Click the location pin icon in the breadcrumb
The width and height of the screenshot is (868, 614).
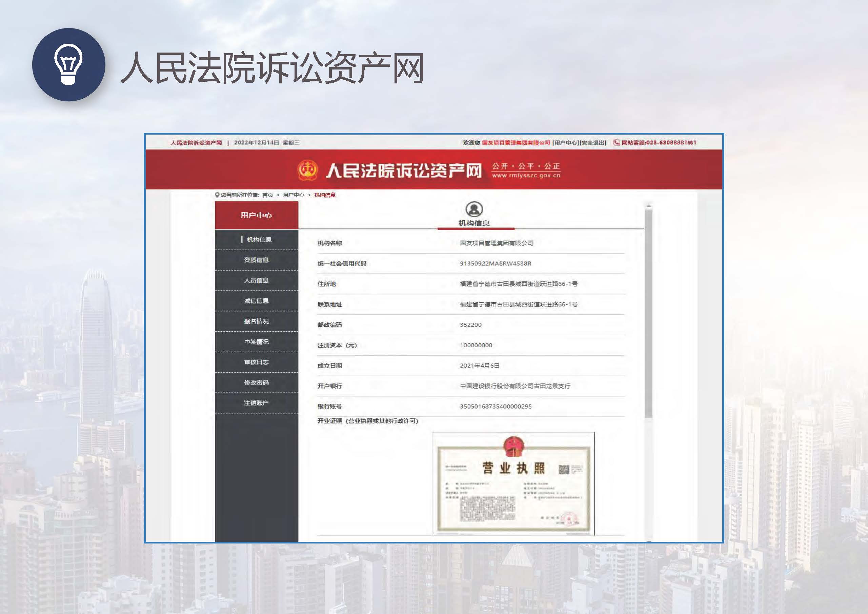[217, 195]
